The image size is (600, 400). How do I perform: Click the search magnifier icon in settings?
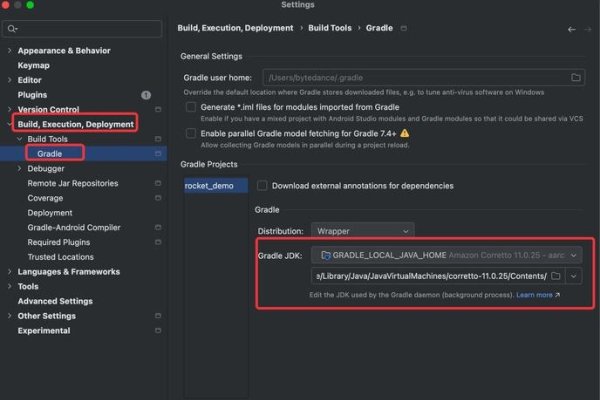(x=12, y=29)
